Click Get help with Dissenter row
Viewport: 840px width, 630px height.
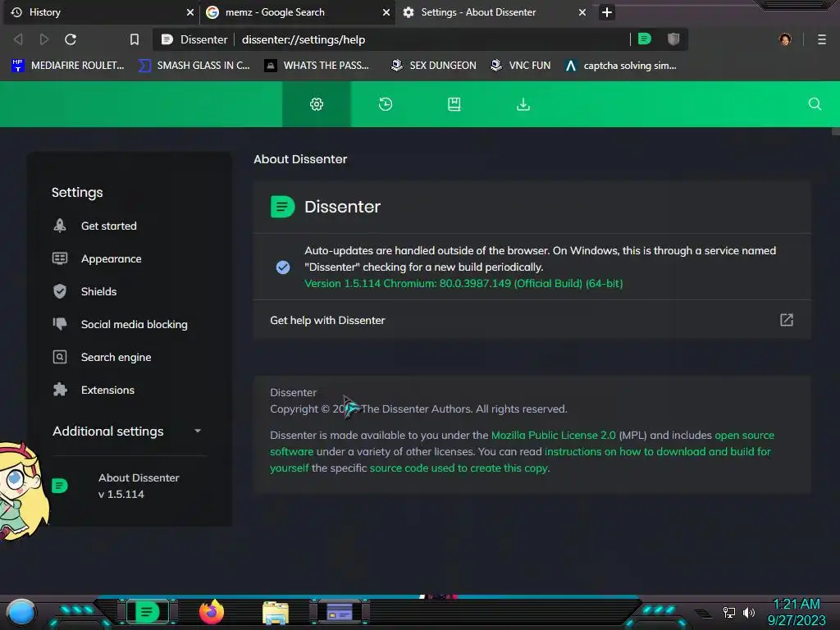532,320
